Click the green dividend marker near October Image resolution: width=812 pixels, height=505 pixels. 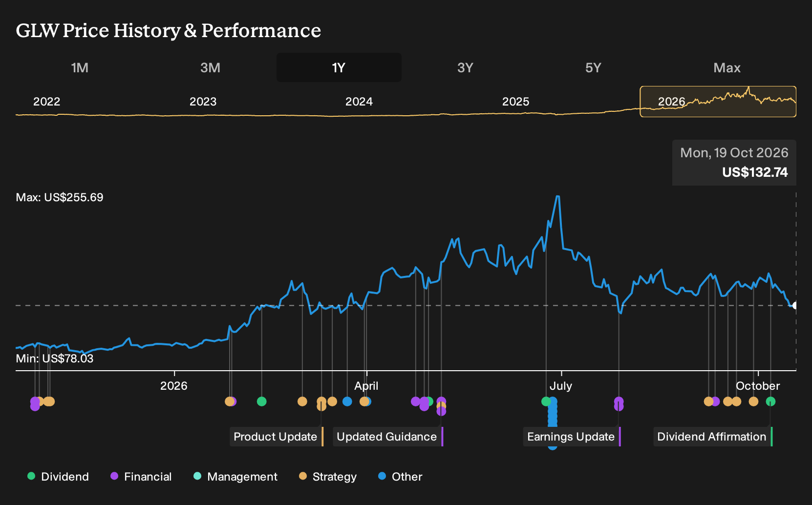click(x=770, y=401)
